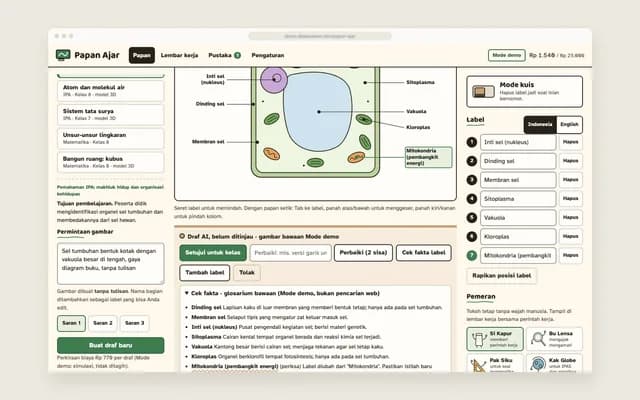Click number badge 1 beside Inti sel
Screen dimensions: 640x400
471,142
